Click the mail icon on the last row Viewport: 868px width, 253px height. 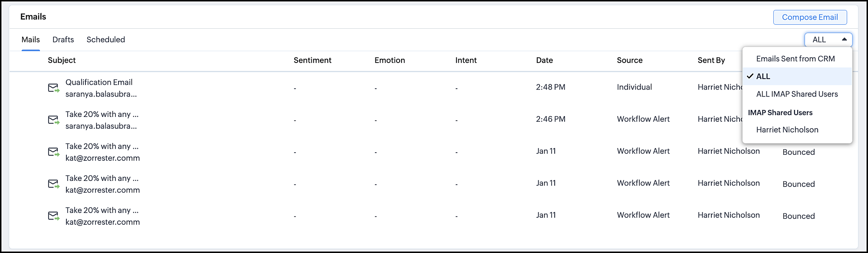(53, 216)
